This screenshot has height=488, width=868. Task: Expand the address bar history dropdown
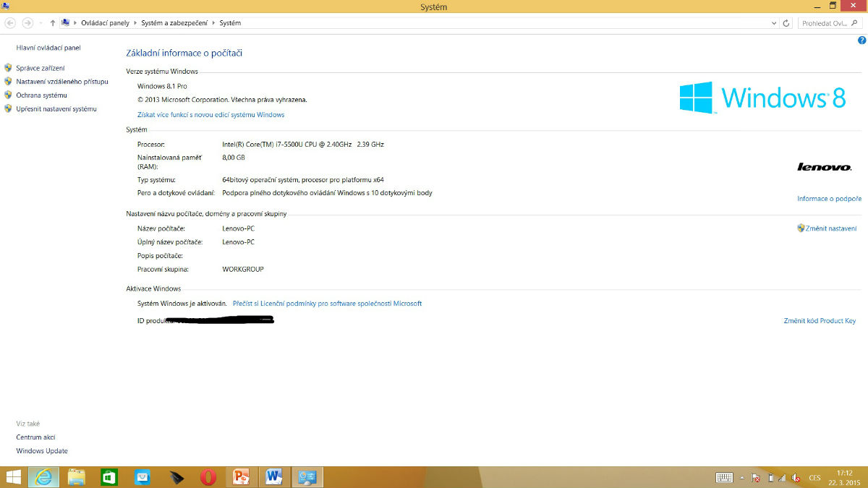click(775, 23)
